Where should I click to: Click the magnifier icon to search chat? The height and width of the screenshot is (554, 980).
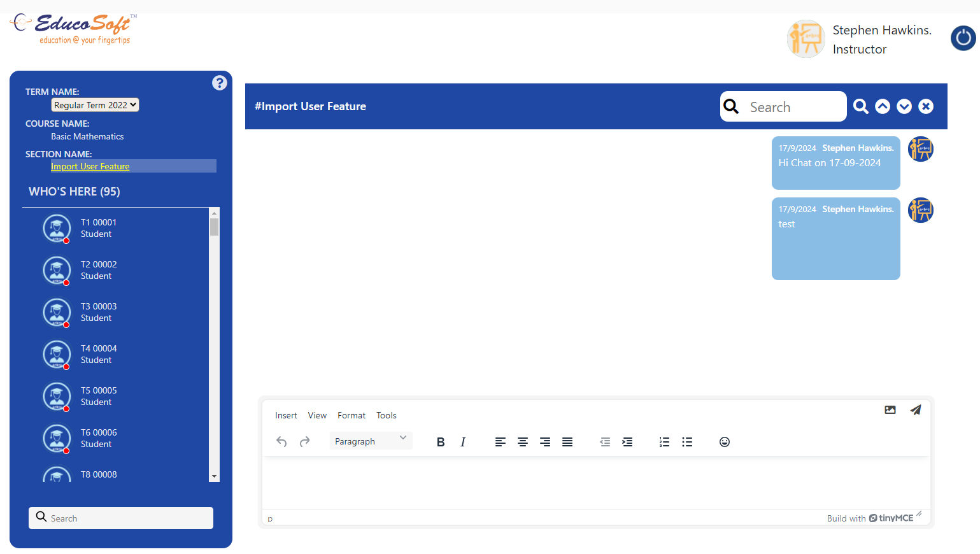click(x=861, y=106)
